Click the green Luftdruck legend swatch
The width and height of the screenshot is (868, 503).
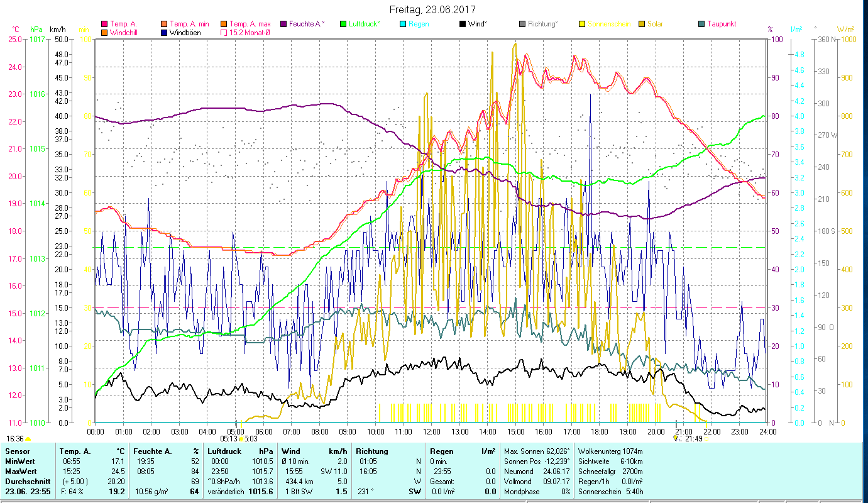[x=343, y=24]
